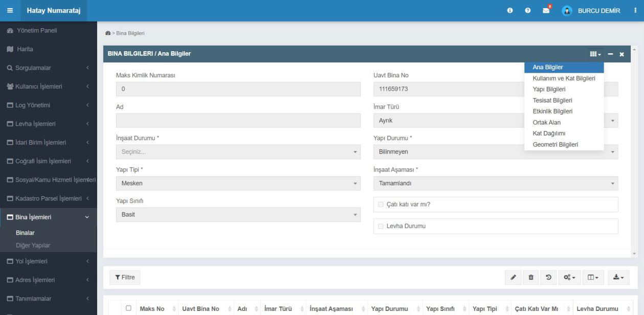Check the select-all table header checkbox

point(129,308)
